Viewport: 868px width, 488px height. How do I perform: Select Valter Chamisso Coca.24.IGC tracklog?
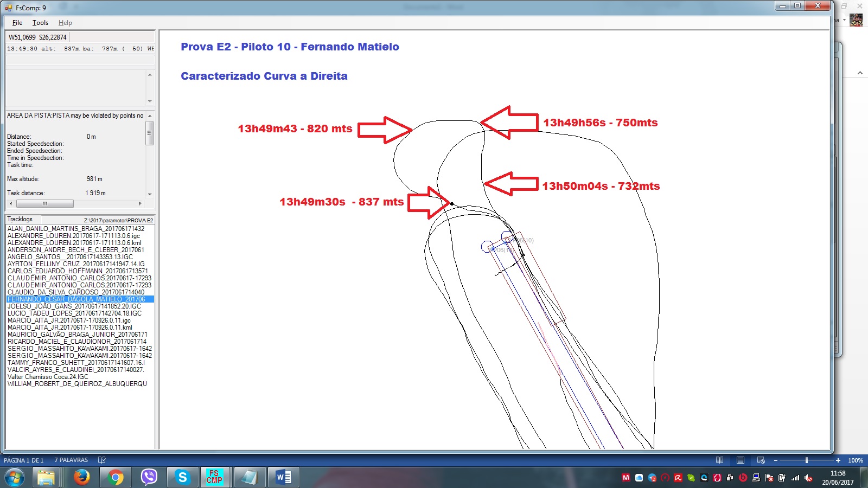[x=48, y=377]
